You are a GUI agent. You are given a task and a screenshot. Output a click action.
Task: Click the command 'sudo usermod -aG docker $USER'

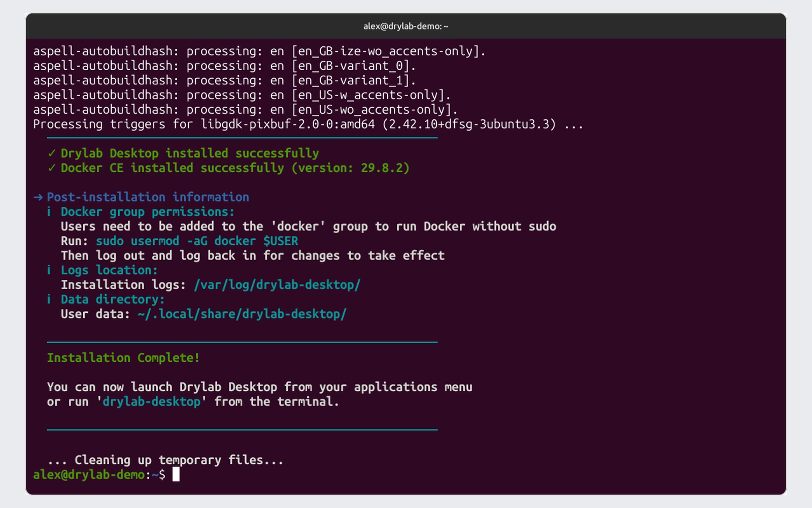tap(197, 241)
